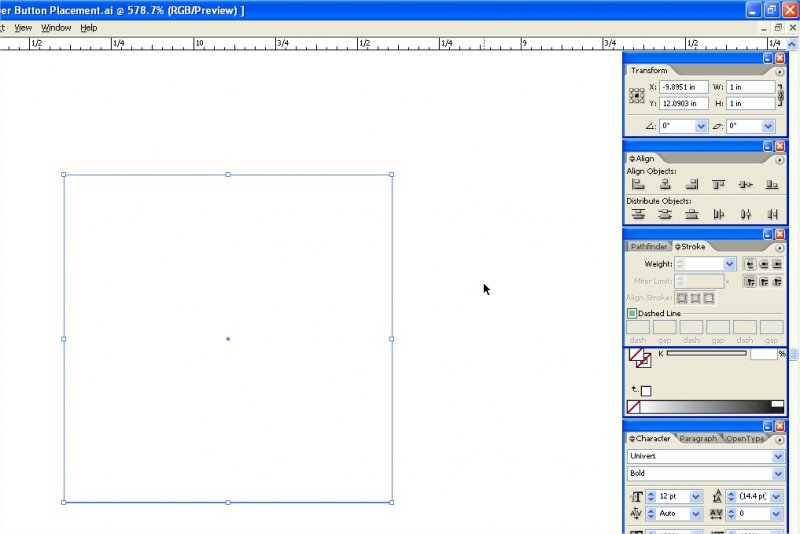Viewport: 800px width, 534px height.
Task: Open the Transform panel flyout menu
Action: coord(780,72)
